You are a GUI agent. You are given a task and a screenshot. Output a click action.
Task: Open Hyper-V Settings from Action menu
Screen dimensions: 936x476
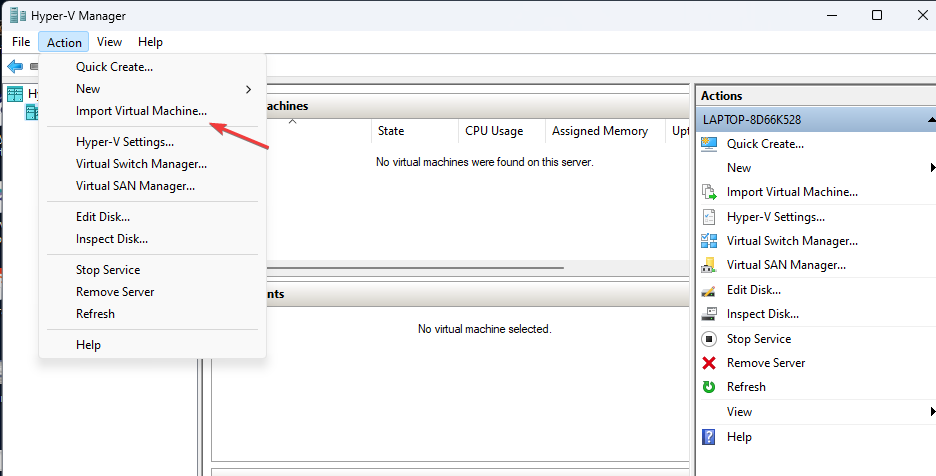pyautogui.click(x=152, y=142)
